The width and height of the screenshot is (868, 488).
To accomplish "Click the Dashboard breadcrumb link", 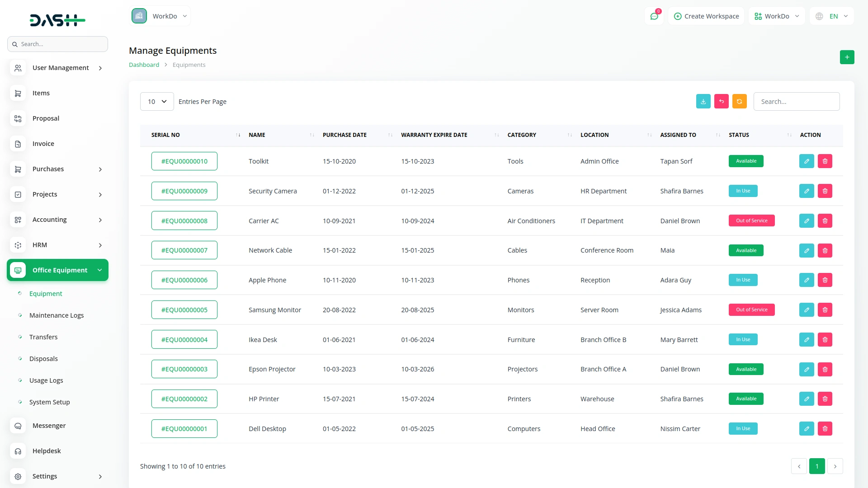I will (144, 65).
